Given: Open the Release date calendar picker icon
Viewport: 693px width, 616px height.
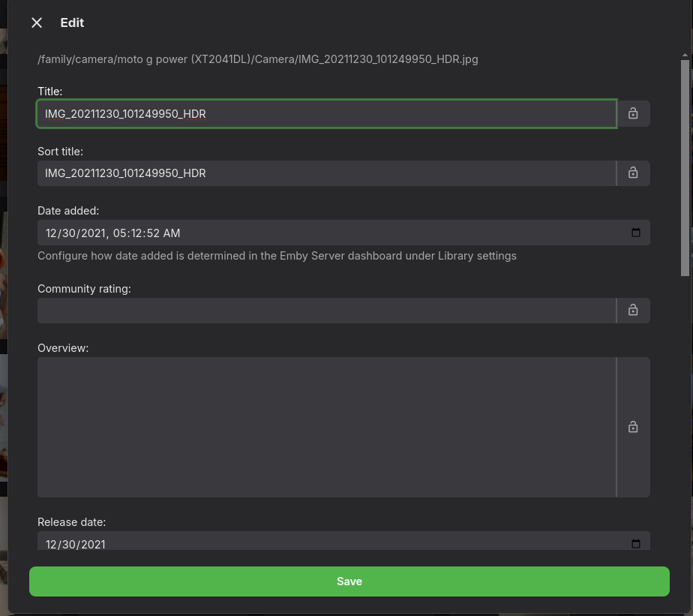Looking at the screenshot, I should 636,544.
